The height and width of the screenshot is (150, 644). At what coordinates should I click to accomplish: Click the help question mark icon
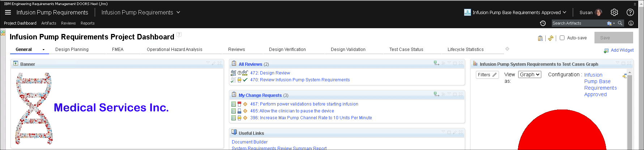click(630, 12)
